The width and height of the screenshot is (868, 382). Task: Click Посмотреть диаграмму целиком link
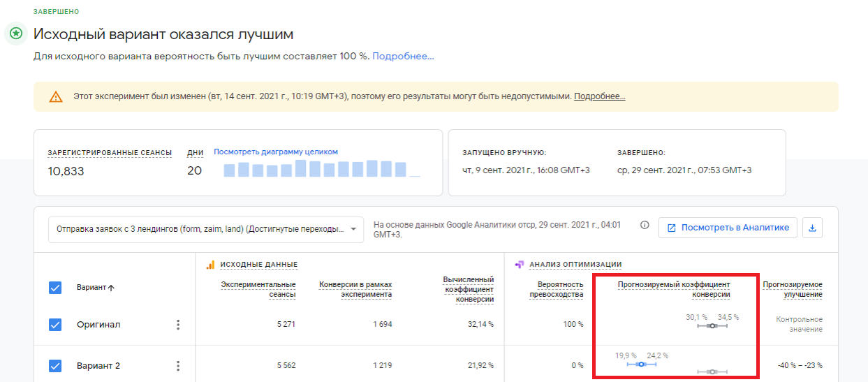point(276,152)
